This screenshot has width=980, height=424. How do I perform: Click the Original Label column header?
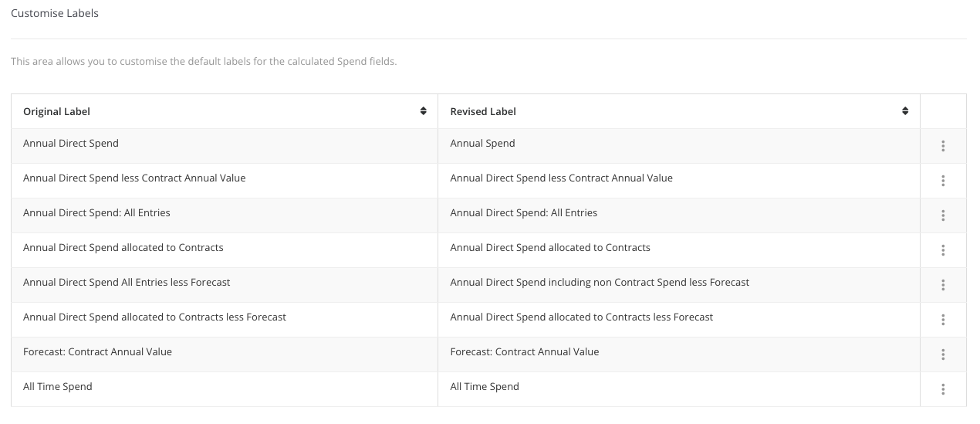[225, 111]
